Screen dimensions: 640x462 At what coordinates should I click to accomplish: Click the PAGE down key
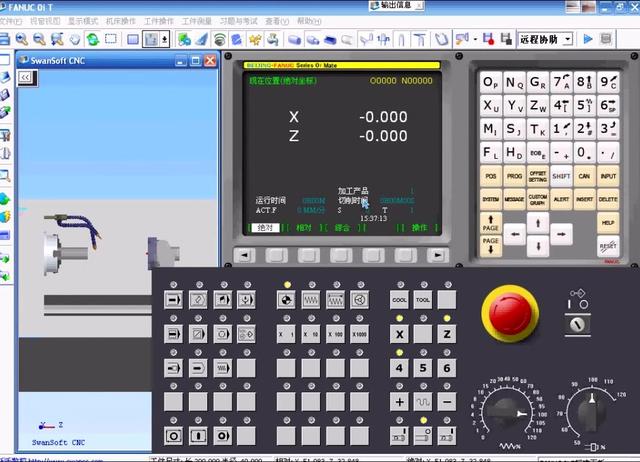click(x=491, y=245)
